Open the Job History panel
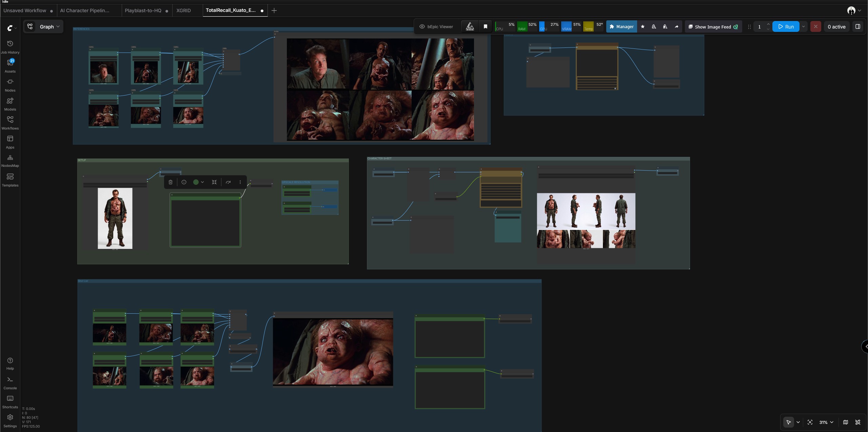This screenshot has height=432, width=868. [10, 47]
